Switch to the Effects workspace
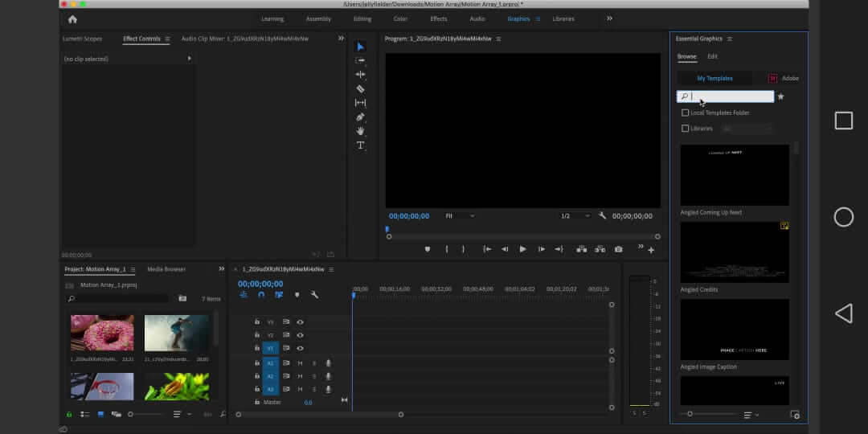This screenshot has height=434, width=868. click(x=439, y=18)
